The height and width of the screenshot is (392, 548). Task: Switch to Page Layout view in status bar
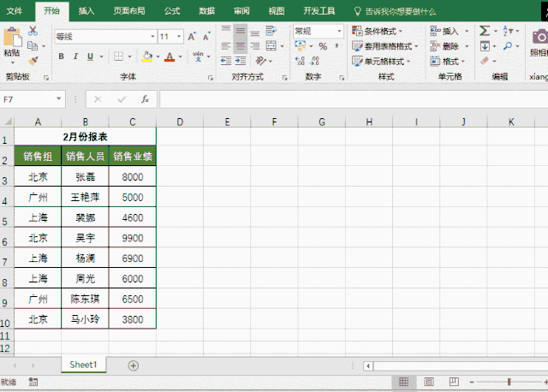tap(430, 382)
